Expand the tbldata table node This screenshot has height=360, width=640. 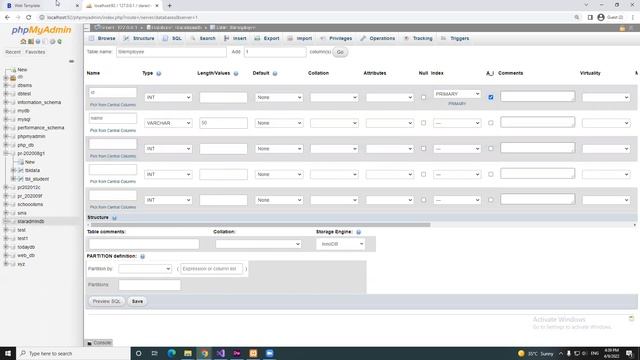point(13,170)
